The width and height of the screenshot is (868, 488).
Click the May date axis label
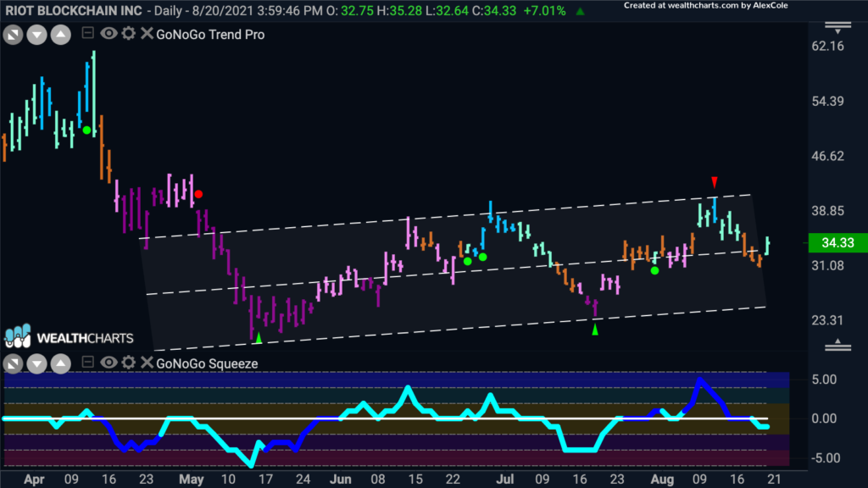tap(192, 480)
